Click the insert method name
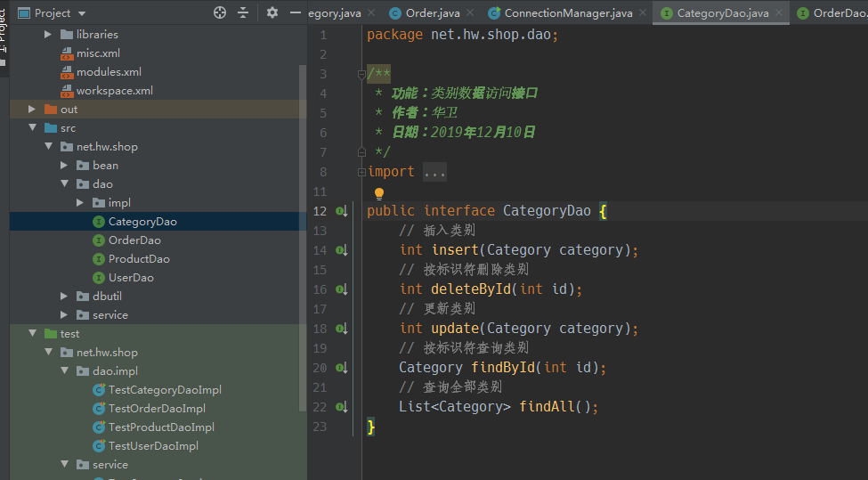This screenshot has height=480, width=868. click(455, 250)
